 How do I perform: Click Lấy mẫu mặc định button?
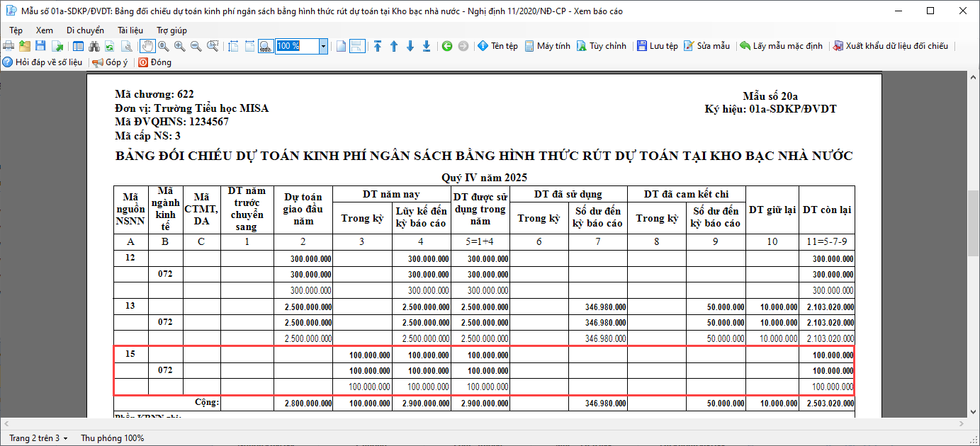[781, 46]
